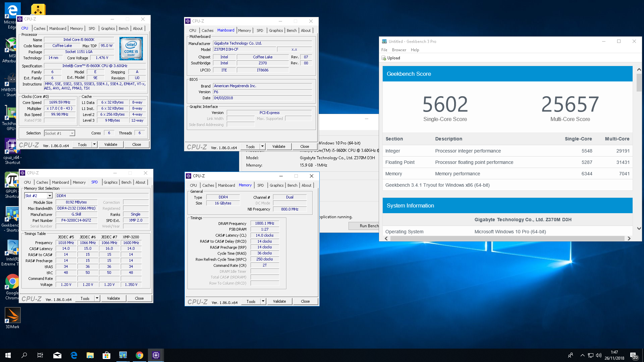Open the cpuz_x64 desktop shortcut

[12, 152]
